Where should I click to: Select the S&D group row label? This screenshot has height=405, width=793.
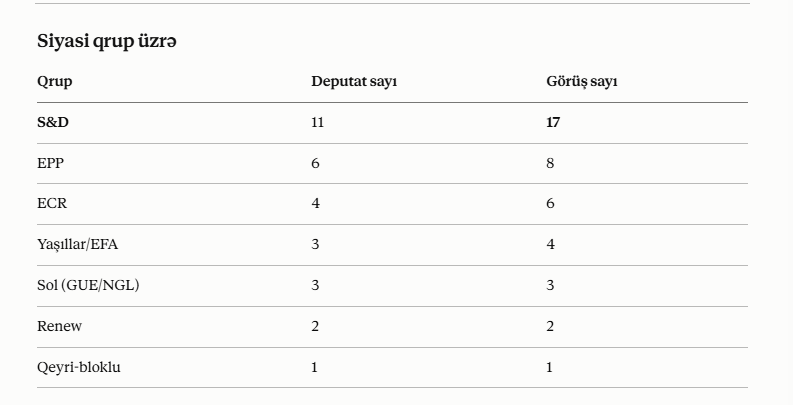pos(53,122)
